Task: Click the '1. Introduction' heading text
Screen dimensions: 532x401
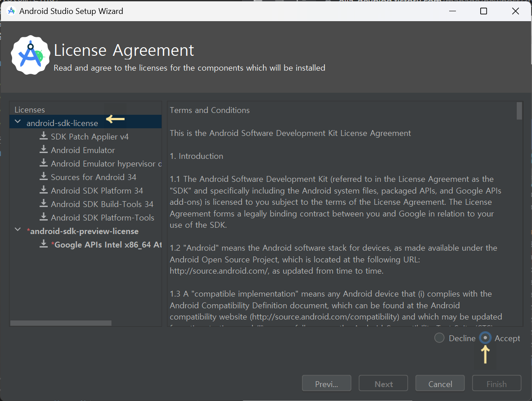Action: [x=196, y=156]
